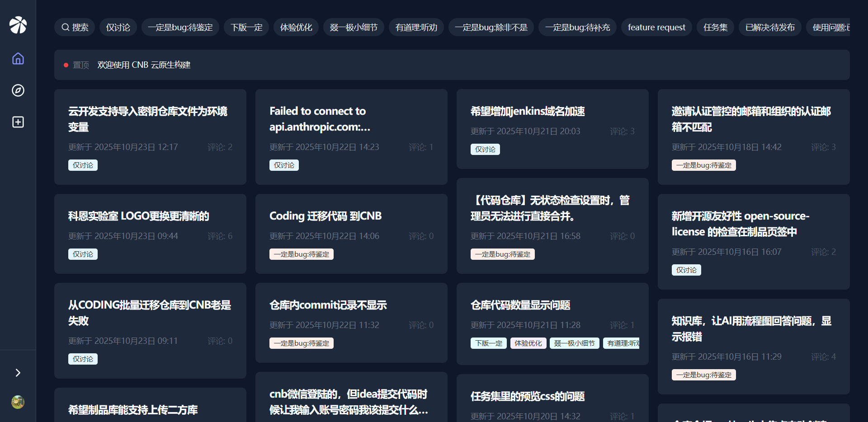Toggle the feature request filter
Screen dimensions: 868x422
tap(656, 27)
